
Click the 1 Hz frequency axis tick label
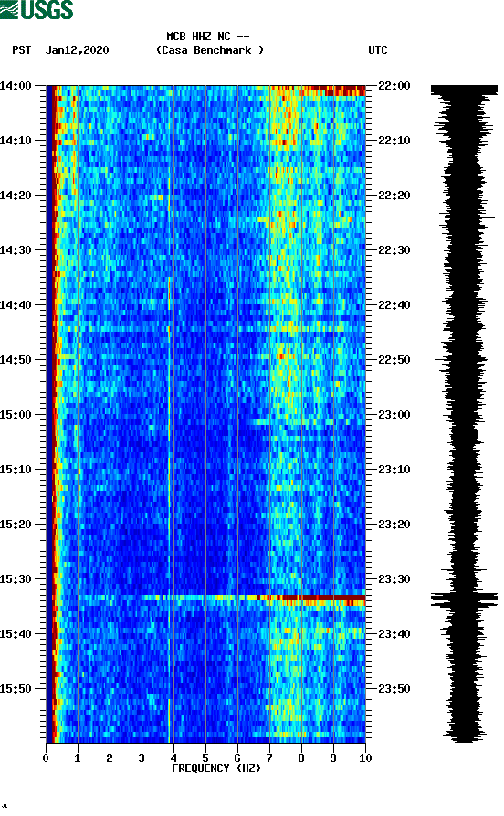(78, 758)
